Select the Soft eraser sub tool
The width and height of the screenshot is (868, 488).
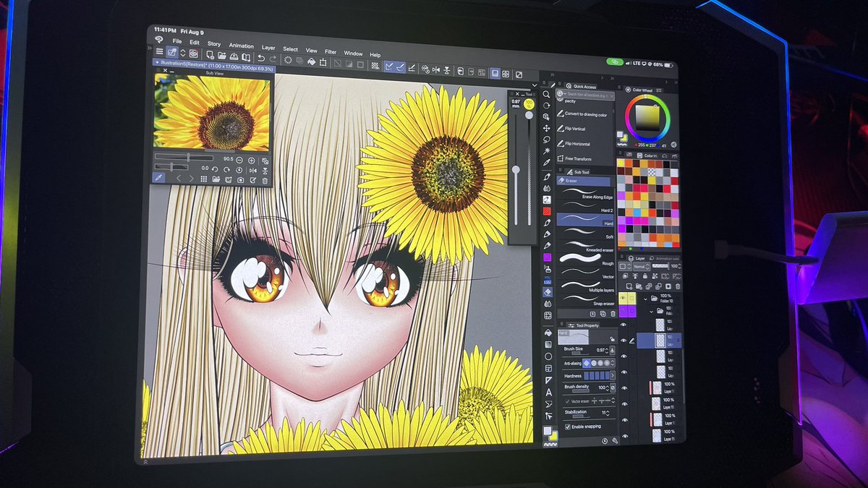click(x=585, y=234)
